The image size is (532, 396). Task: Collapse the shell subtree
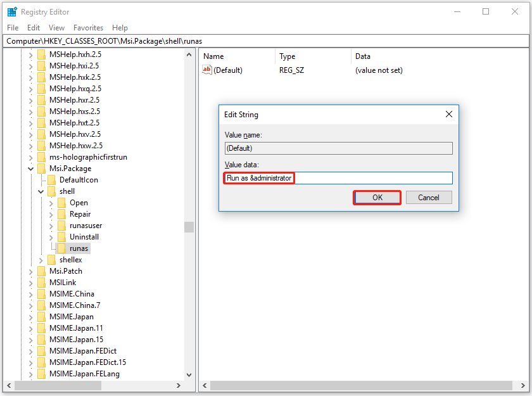41,191
